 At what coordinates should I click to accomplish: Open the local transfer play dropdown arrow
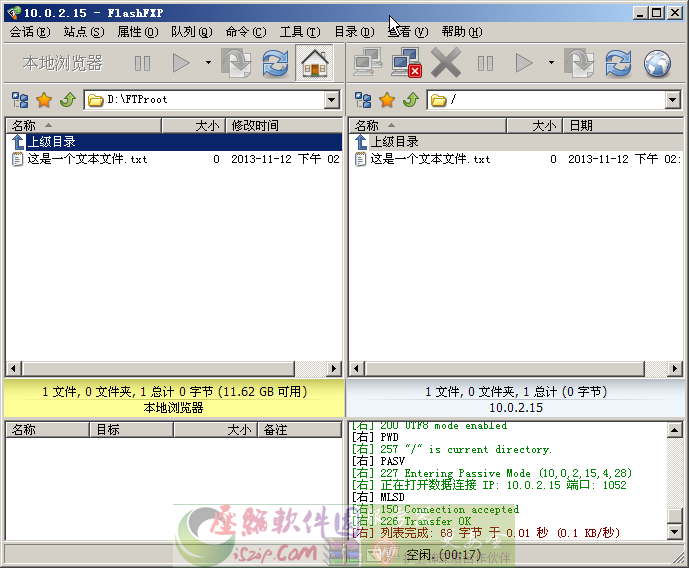[208, 63]
